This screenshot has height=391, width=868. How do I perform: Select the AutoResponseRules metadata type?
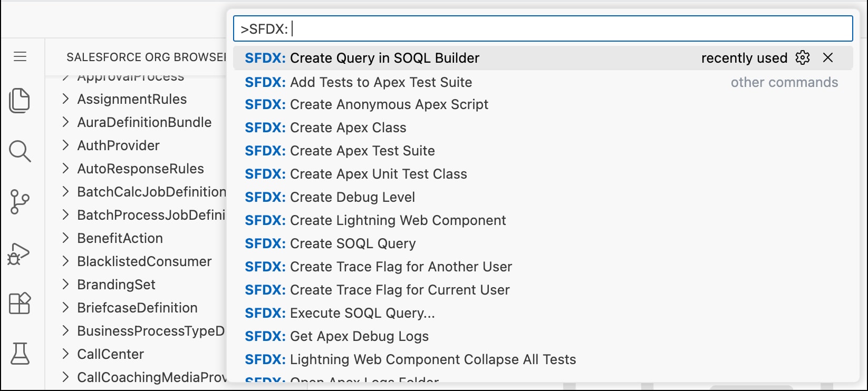point(141,169)
